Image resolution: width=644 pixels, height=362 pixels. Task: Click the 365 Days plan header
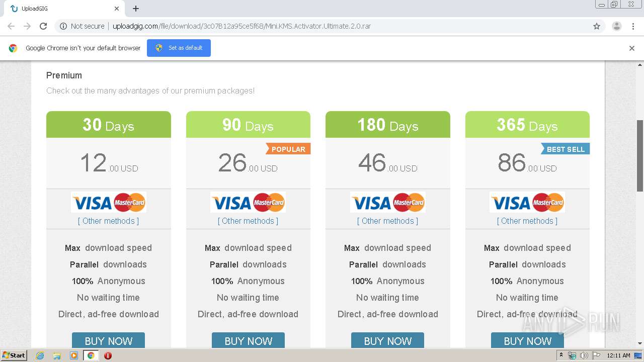point(527,125)
